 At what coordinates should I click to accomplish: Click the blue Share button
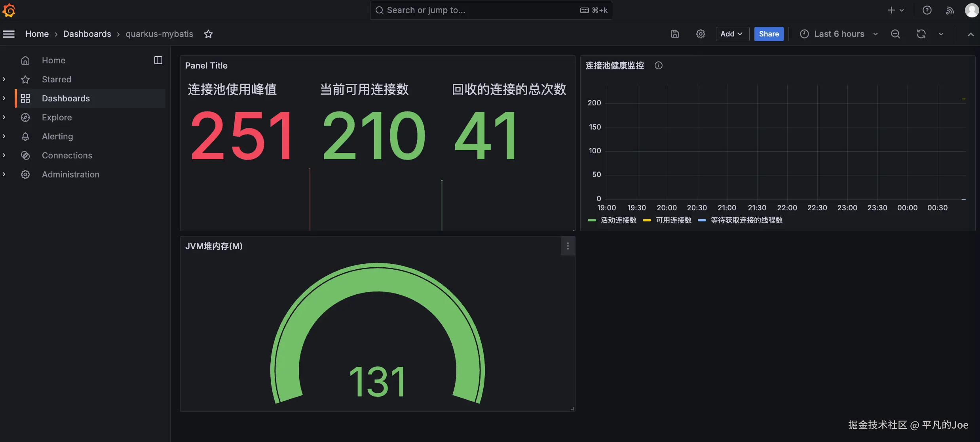(769, 34)
